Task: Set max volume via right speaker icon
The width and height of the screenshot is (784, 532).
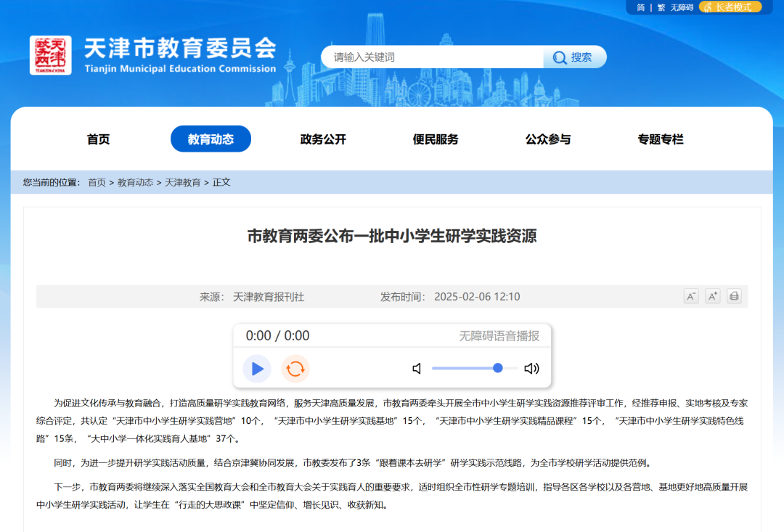Action: (x=532, y=369)
